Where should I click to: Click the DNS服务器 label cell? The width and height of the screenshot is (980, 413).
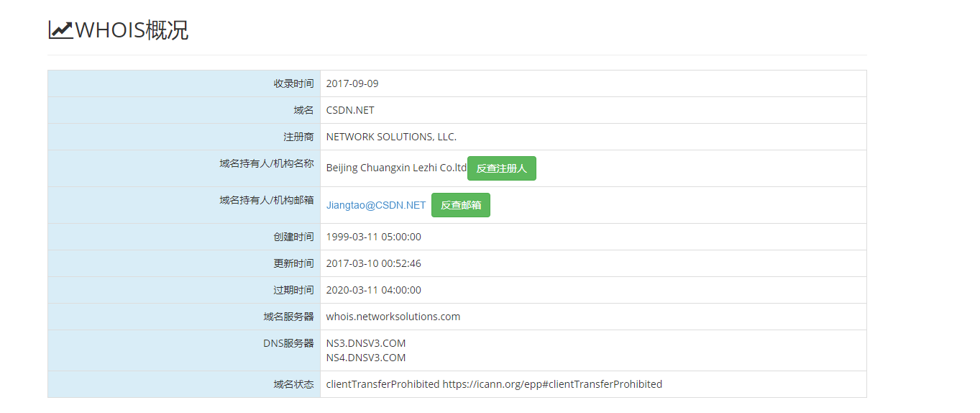pyautogui.click(x=184, y=350)
